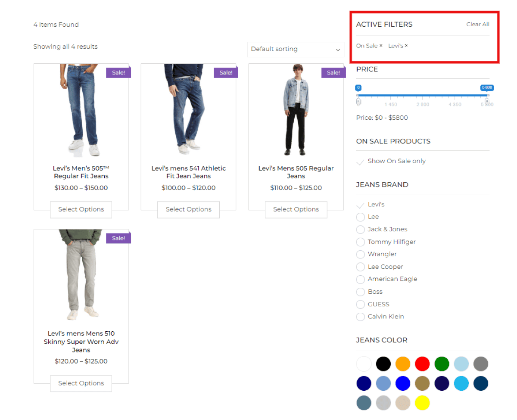Pick the white jeans color swatch
This screenshot has width=517, height=420.
(364, 364)
